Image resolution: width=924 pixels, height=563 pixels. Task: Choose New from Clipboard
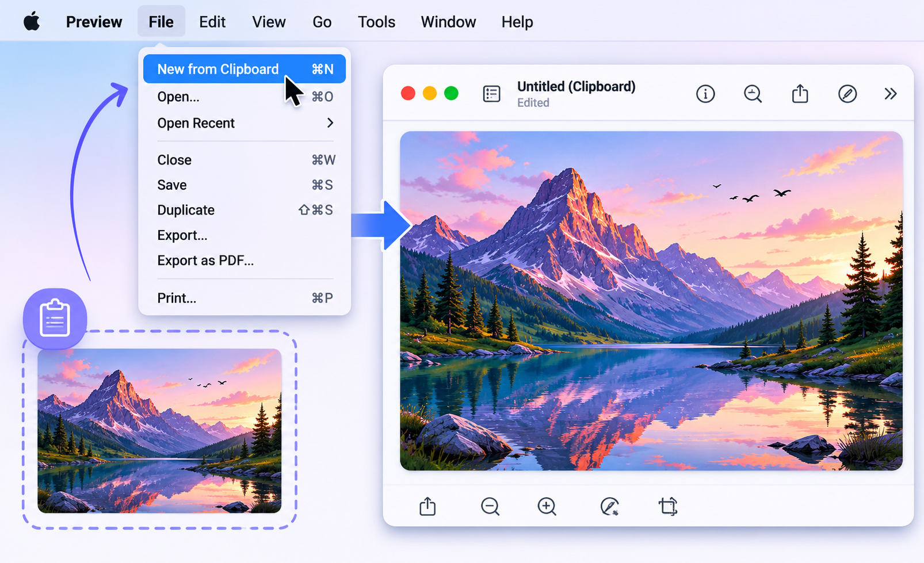click(245, 69)
